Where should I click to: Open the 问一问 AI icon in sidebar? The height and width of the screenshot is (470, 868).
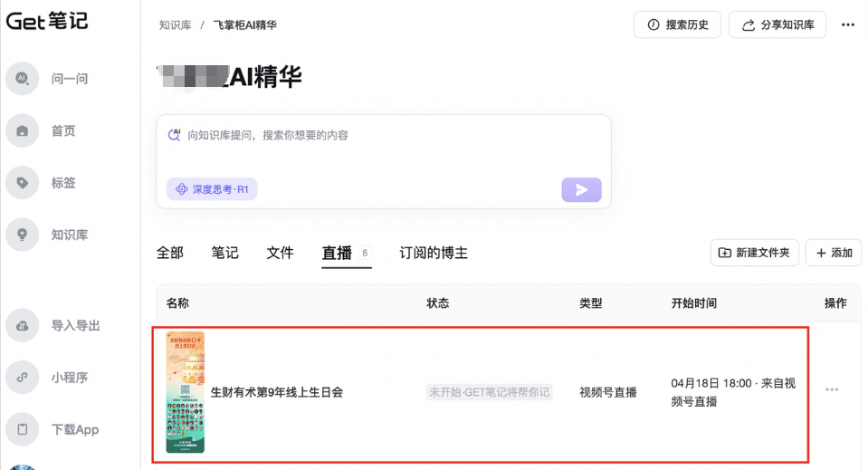click(x=22, y=79)
